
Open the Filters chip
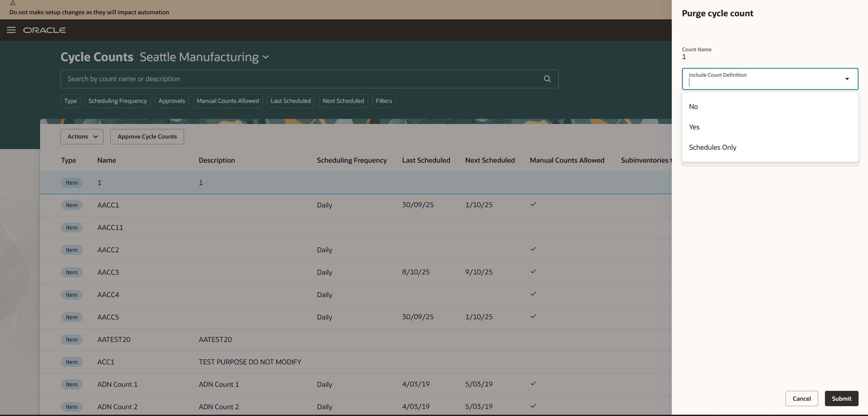pyautogui.click(x=383, y=101)
